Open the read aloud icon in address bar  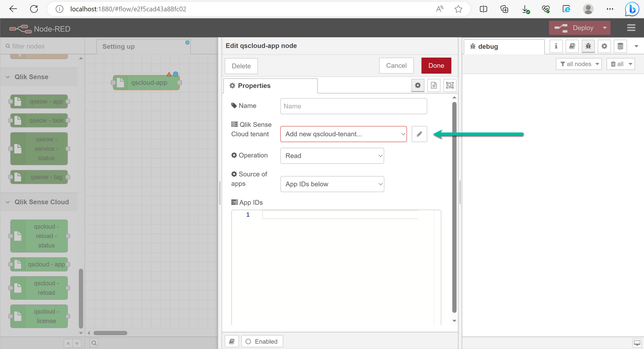point(440,9)
